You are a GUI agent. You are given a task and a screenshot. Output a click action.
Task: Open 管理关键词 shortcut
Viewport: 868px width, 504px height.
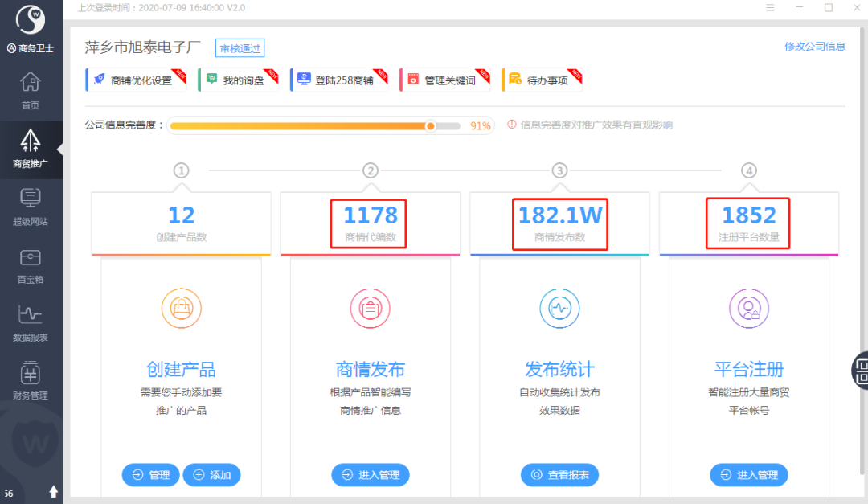tap(445, 80)
